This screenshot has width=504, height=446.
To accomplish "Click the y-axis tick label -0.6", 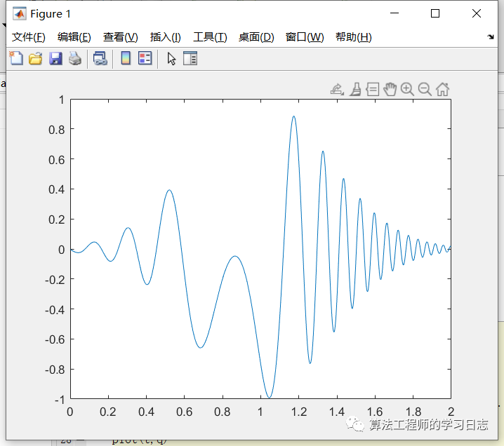I will 55,339.
